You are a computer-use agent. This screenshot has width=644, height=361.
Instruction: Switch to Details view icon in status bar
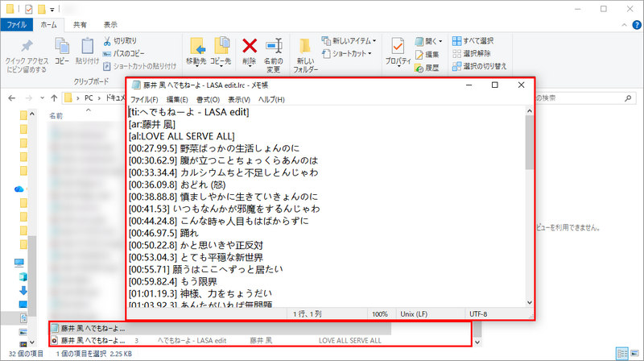[621, 353]
